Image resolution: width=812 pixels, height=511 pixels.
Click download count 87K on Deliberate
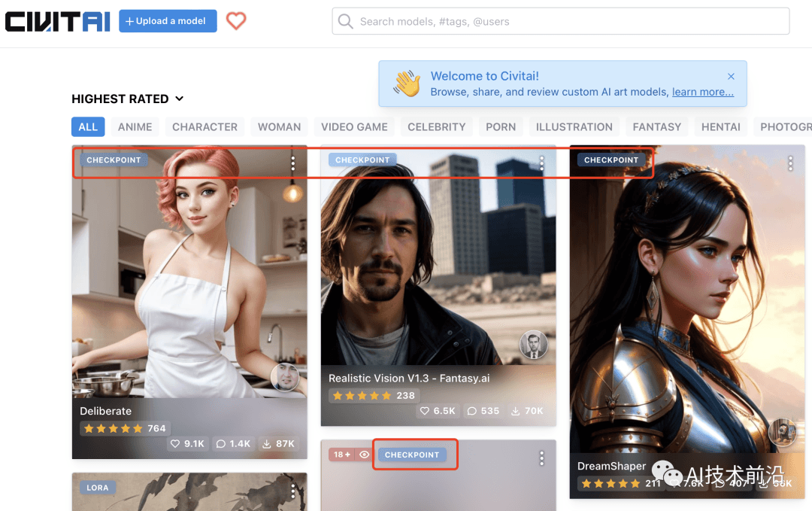tap(277, 444)
